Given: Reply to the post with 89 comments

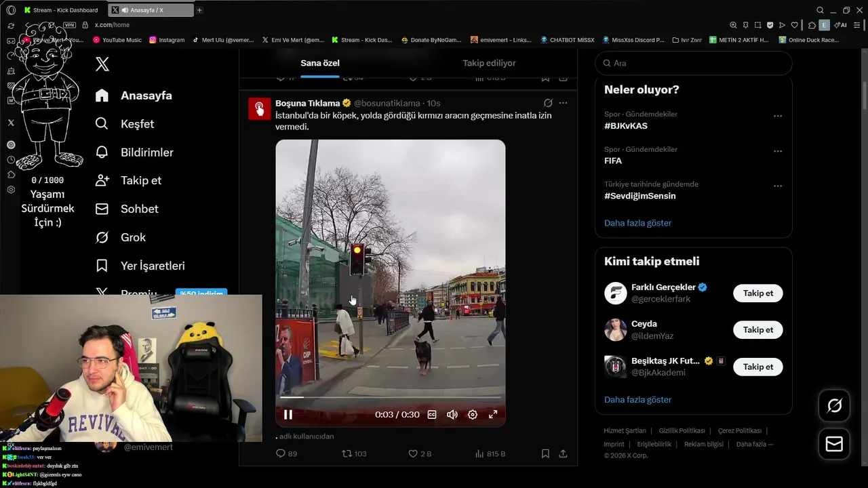Looking at the screenshot, I should 286,453.
